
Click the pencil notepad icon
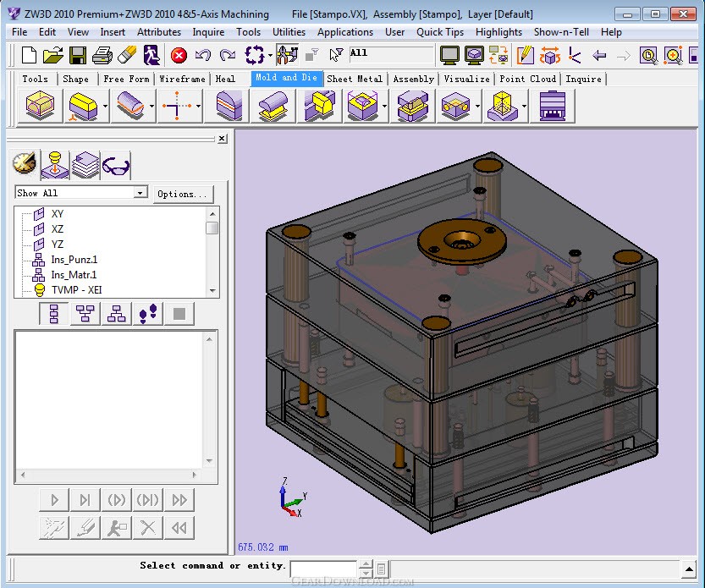coord(525,55)
